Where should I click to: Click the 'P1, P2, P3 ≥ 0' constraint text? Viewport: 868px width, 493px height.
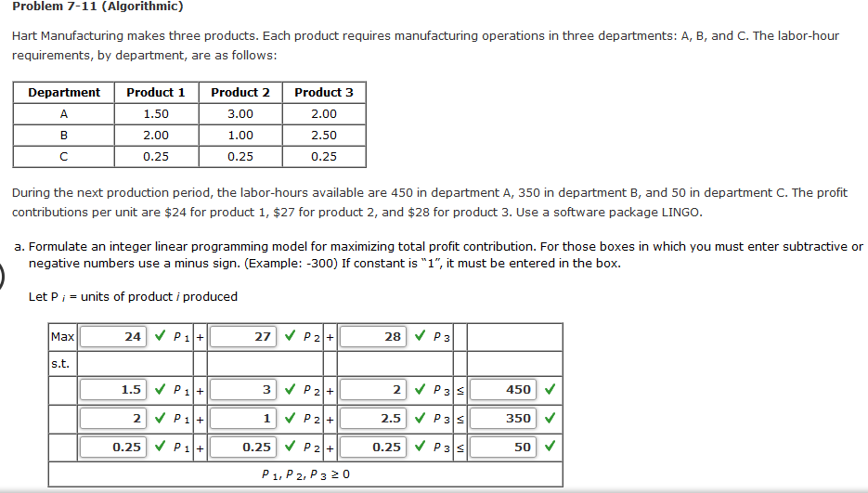click(x=305, y=474)
